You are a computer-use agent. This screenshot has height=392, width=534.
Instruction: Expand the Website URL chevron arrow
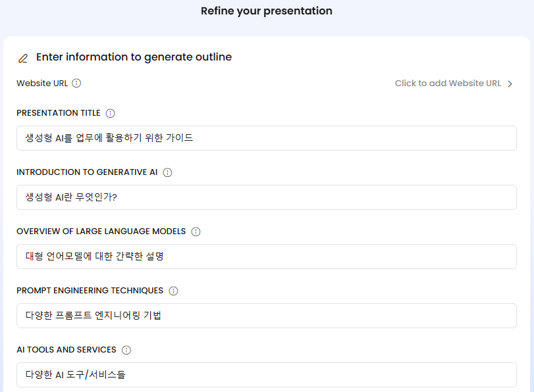[x=510, y=84]
